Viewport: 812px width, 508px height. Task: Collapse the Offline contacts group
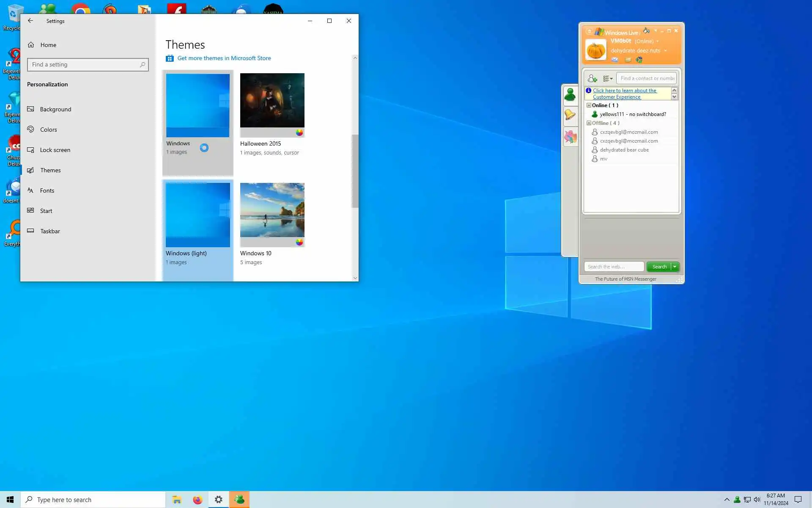coord(589,123)
